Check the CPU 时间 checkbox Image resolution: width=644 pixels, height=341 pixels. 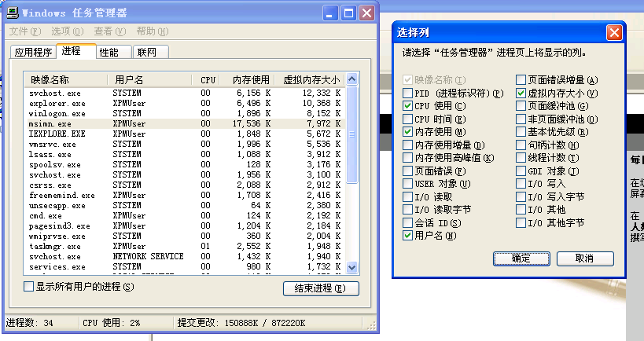click(407, 119)
